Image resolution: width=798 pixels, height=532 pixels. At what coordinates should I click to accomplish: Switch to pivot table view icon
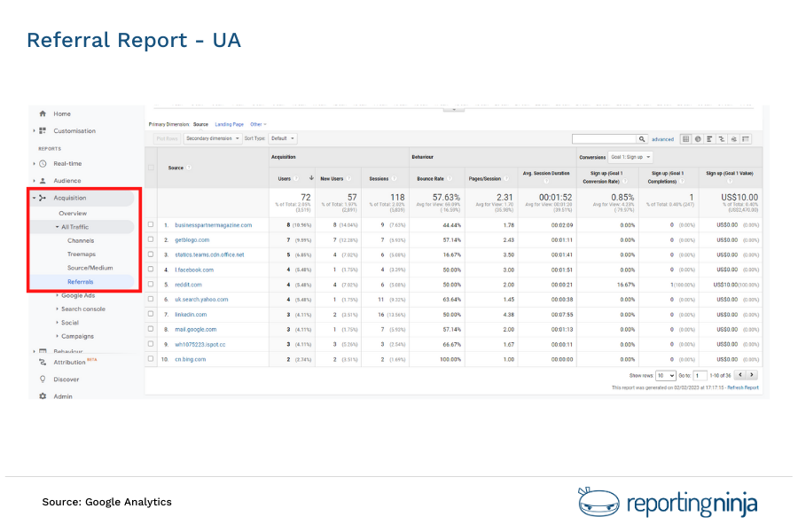click(746, 139)
